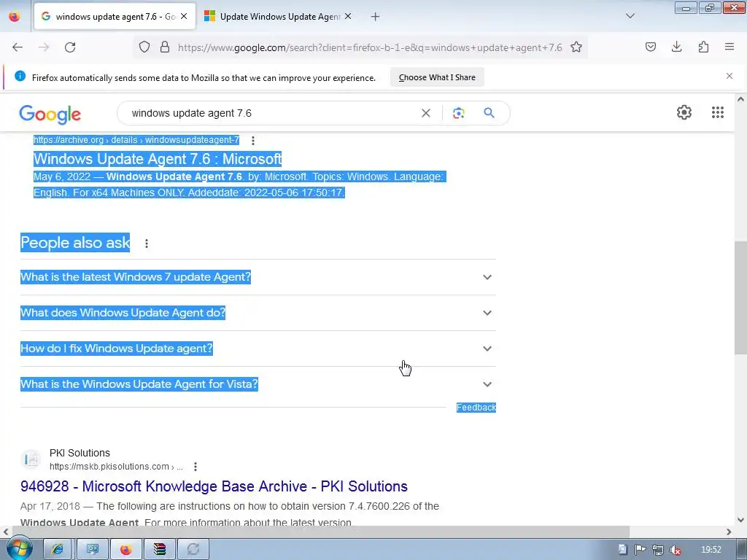The width and height of the screenshot is (747, 560).
Task: Dismiss the Firefox data notification bar
Action: coord(729,76)
